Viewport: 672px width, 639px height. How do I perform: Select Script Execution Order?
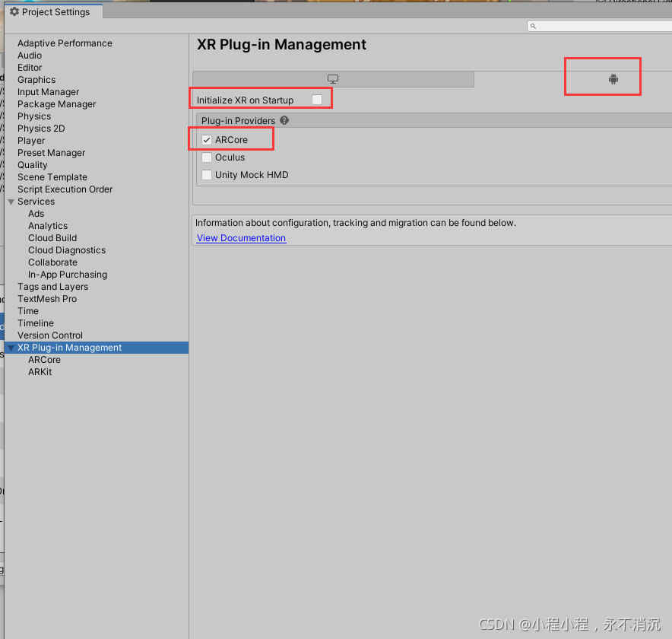pos(65,189)
